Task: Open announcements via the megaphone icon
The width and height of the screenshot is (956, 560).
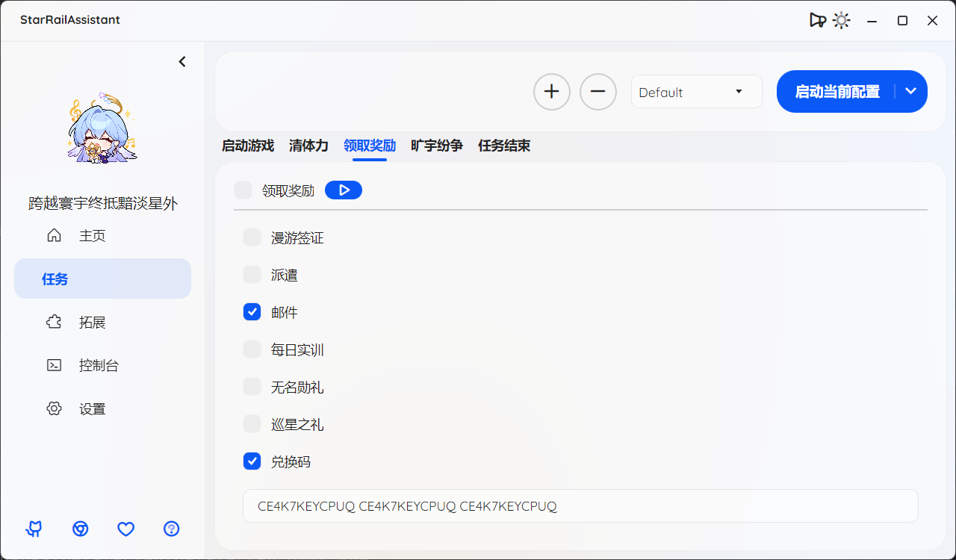Action: 817,20
